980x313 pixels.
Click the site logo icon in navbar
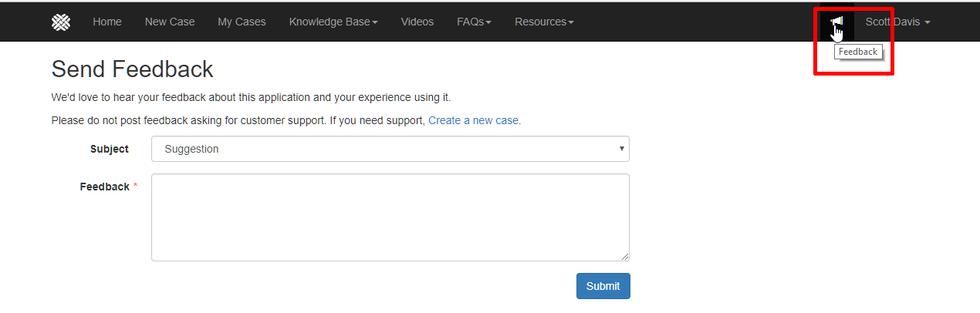click(61, 22)
